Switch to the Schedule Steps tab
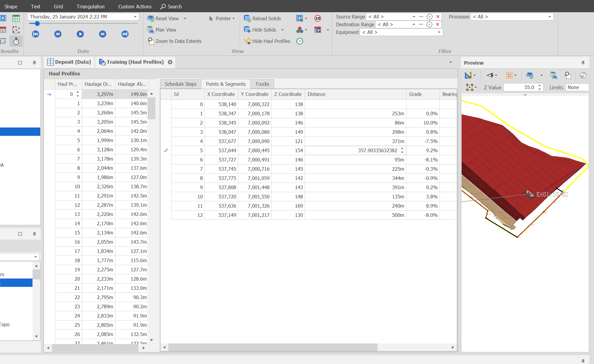This screenshot has width=594, height=364. tap(180, 84)
